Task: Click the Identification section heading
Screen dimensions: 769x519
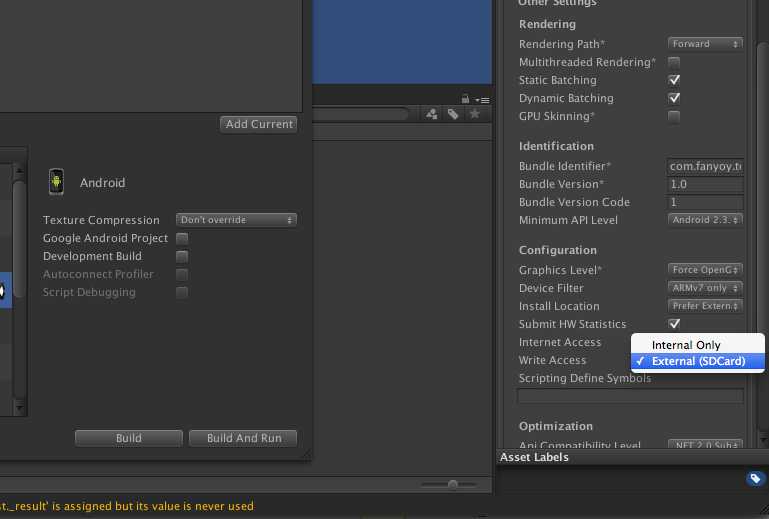Action: click(x=556, y=146)
